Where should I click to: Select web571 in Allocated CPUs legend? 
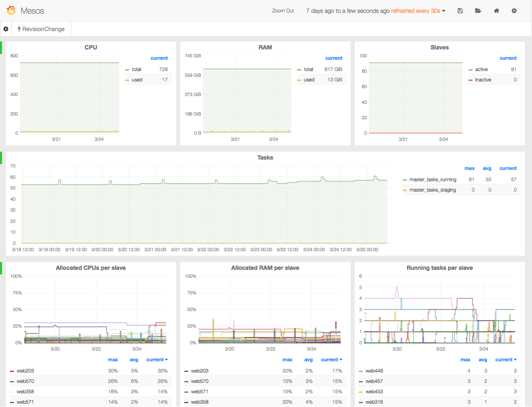(x=25, y=402)
